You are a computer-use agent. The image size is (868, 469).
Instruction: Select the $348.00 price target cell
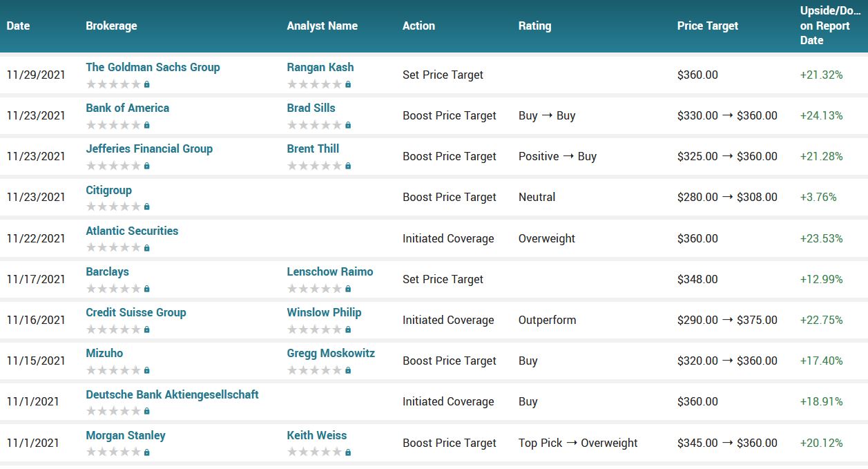697,279
